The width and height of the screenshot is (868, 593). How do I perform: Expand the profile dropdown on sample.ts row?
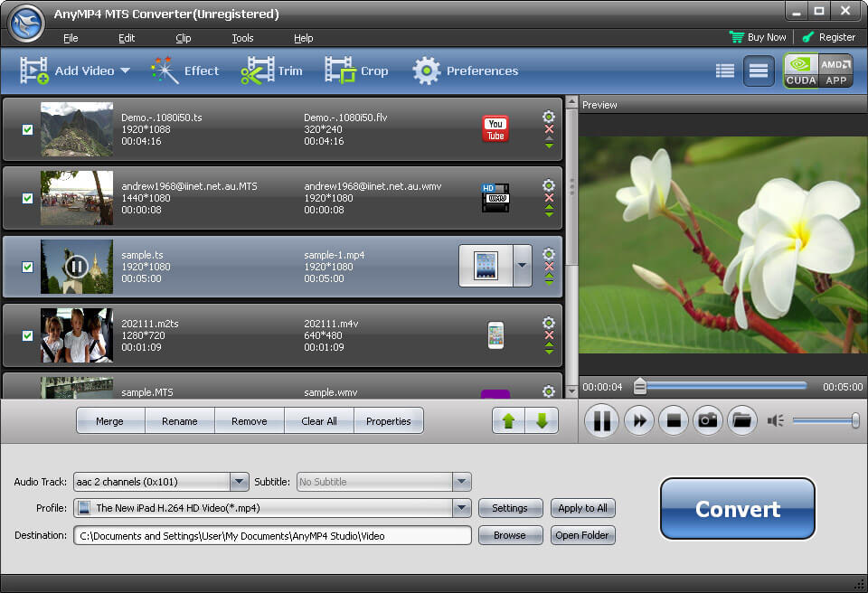[522, 266]
